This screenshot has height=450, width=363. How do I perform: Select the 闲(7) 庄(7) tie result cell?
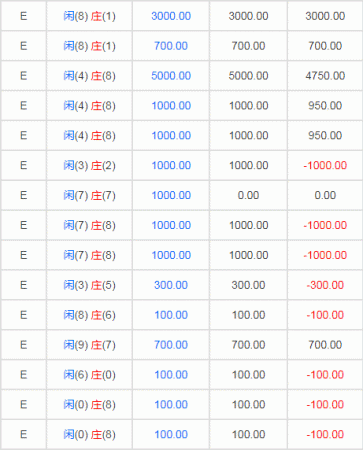click(89, 195)
